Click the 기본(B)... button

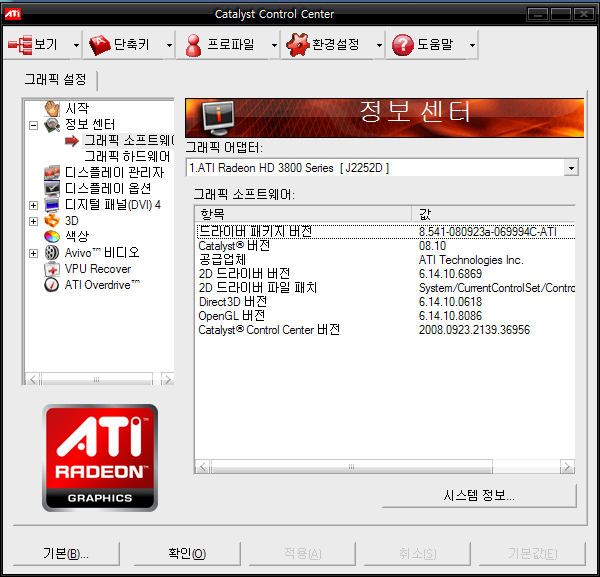click(66, 553)
